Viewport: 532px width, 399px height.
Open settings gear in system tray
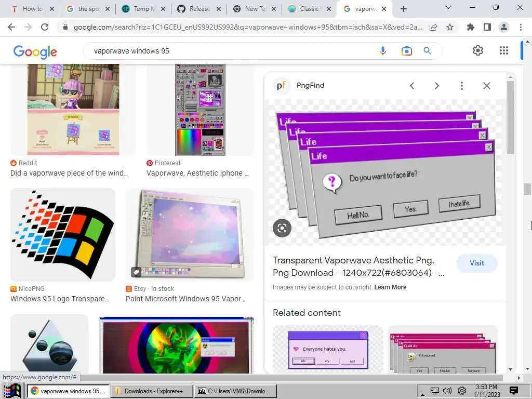click(x=461, y=391)
